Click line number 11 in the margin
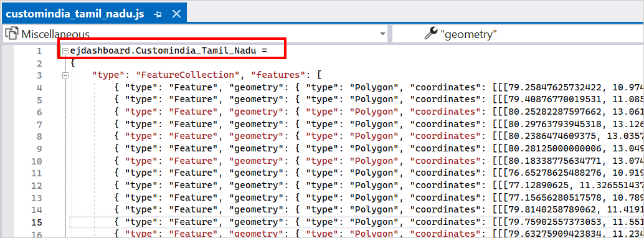The width and height of the screenshot is (644, 238). [x=37, y=173]
